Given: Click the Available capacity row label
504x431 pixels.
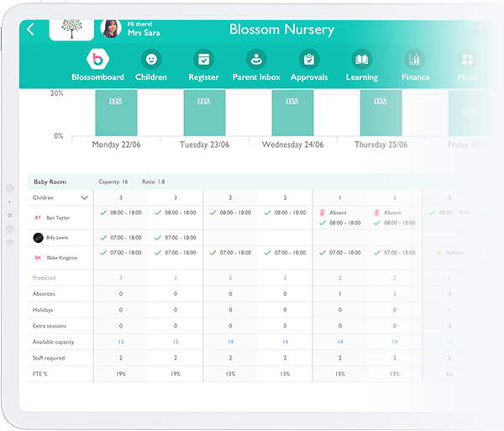Looking at the screenshot, I should (54, 342).
